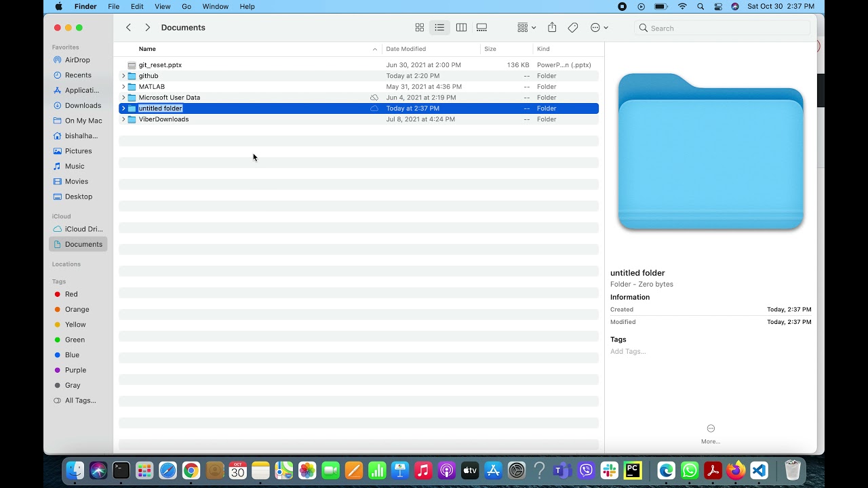Launch Microsoft Teams from the Dock

click(x=562, y=470)
